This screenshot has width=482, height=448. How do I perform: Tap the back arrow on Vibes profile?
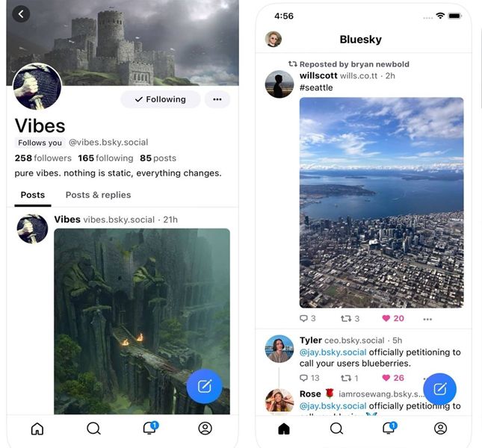coord(21,13)
